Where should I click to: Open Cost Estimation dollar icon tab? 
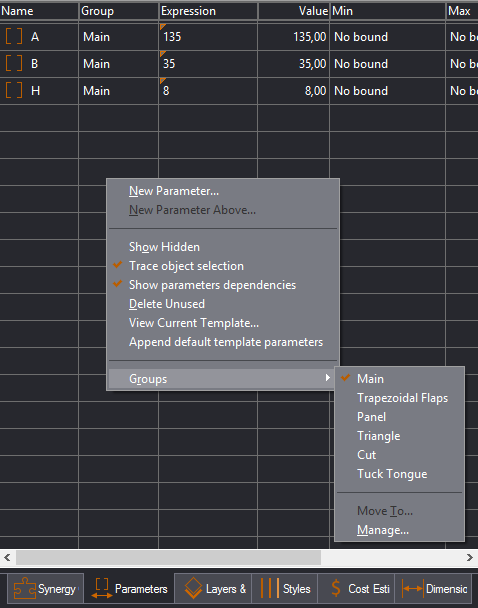(336, 589)
